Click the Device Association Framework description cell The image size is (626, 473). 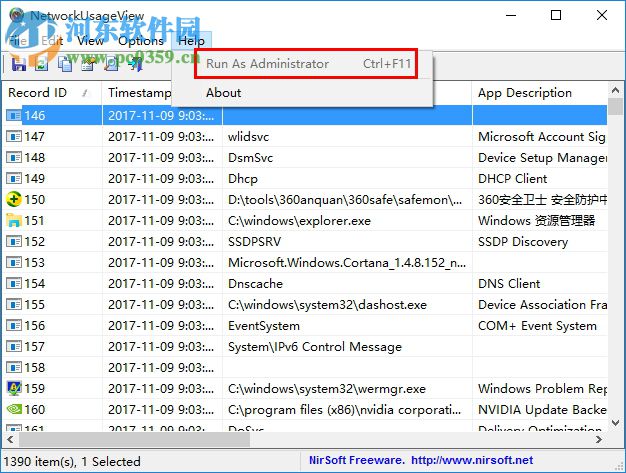point(540,305)
